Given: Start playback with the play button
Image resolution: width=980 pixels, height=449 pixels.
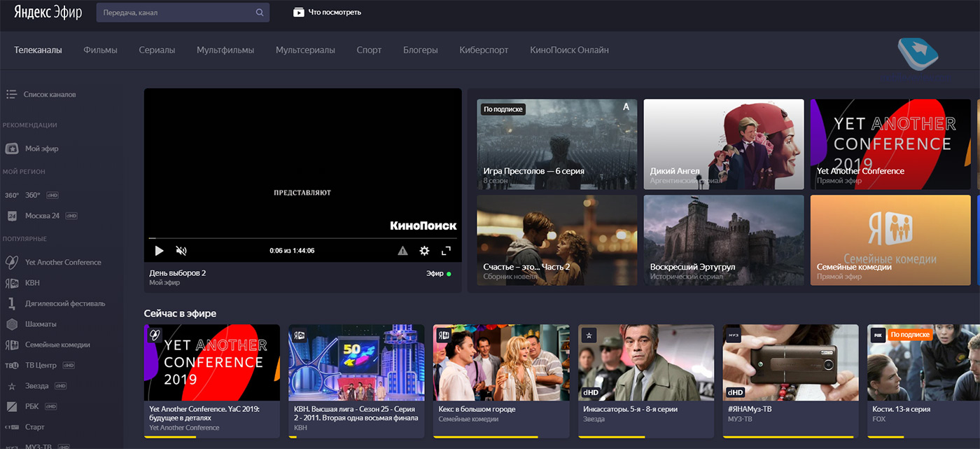Looking at the screenshot, I should [x=159, y=251].
